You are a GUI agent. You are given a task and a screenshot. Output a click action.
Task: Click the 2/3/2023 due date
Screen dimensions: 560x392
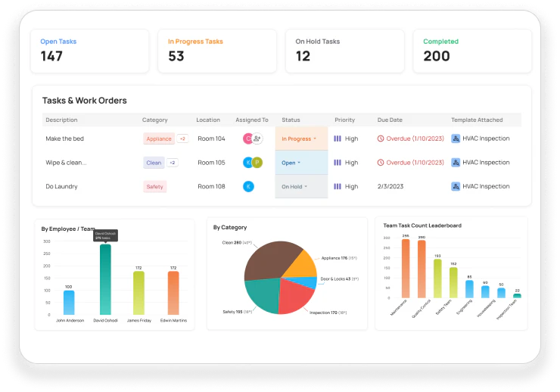click(x=390, y=186)
